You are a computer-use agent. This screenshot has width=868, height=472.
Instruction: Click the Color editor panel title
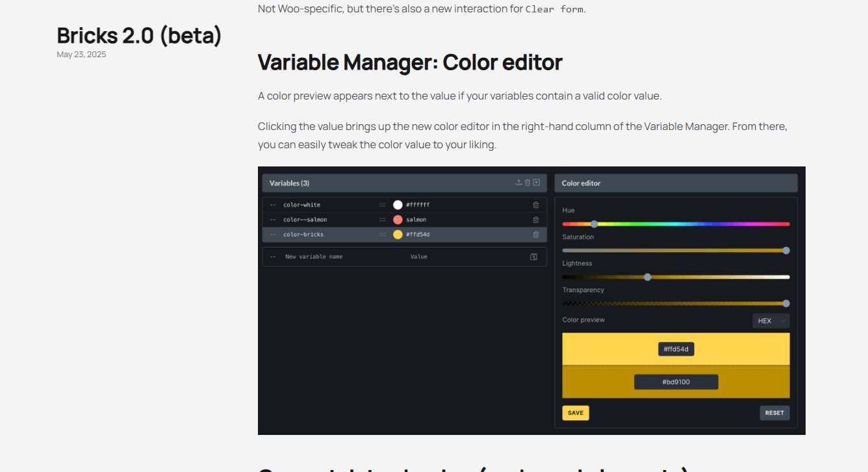(x=581, y=183)
